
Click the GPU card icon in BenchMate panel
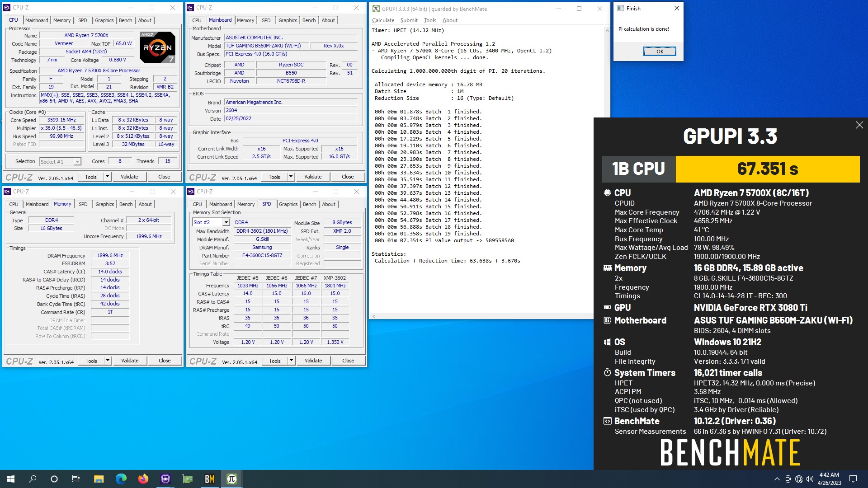tap(607, 308)
